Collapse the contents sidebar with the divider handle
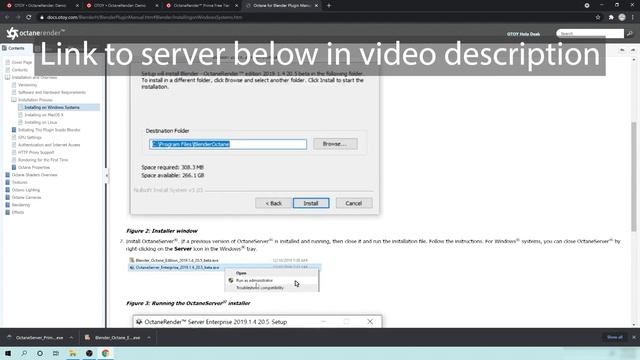The width and height of the screenshot is (640, 360). (x=106, y=176)
